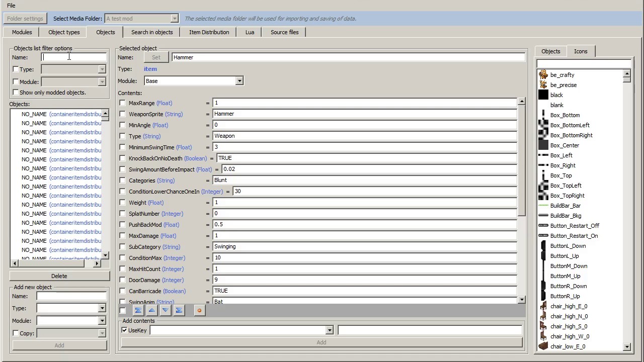Open the File menu
This screenshot has width=644, height=362.
11,6
